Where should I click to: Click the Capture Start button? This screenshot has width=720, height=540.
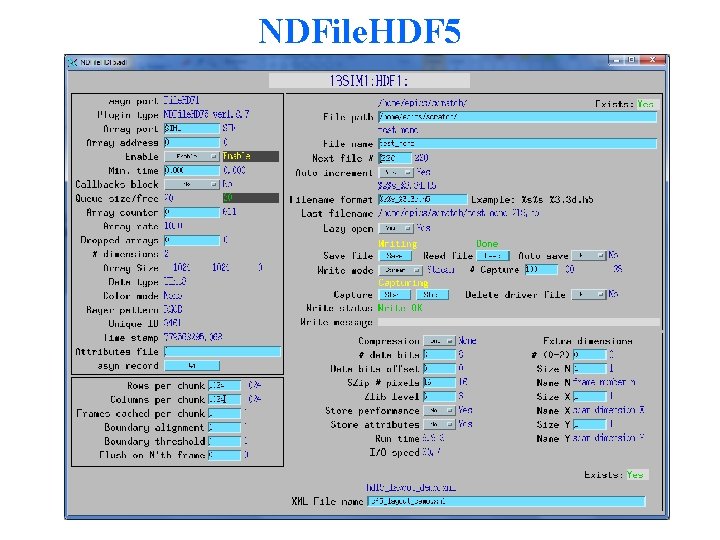click(394, 294)
